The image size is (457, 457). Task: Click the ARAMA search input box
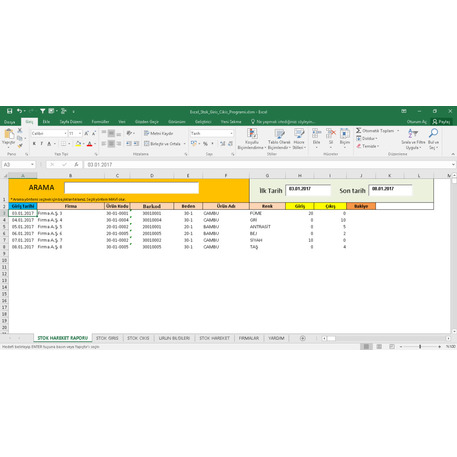point(132,188)
